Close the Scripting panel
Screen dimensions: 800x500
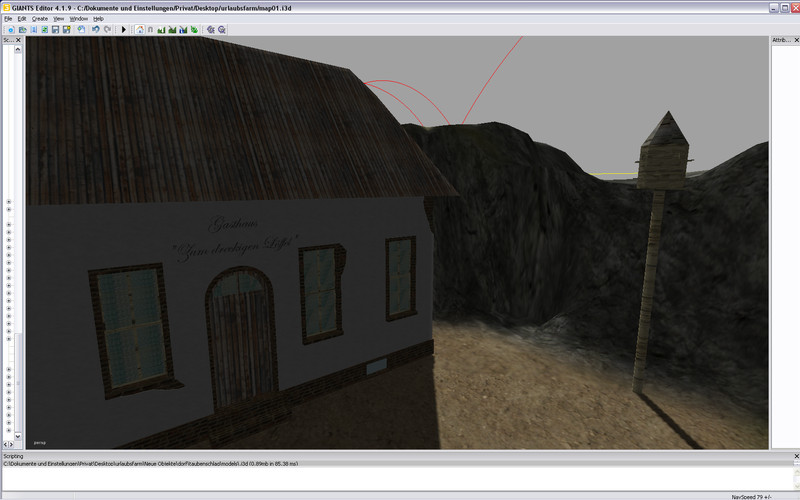[796, 456]
